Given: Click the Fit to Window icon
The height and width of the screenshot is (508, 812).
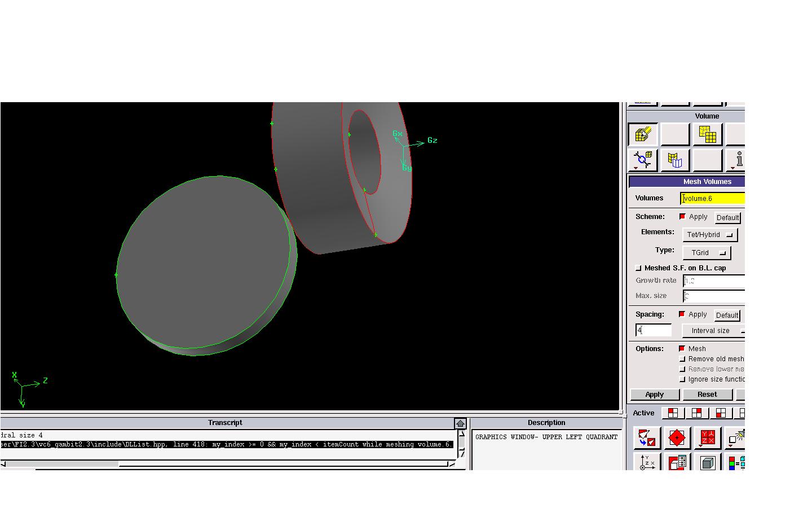Looking at the screenshot, I should 646,438.
